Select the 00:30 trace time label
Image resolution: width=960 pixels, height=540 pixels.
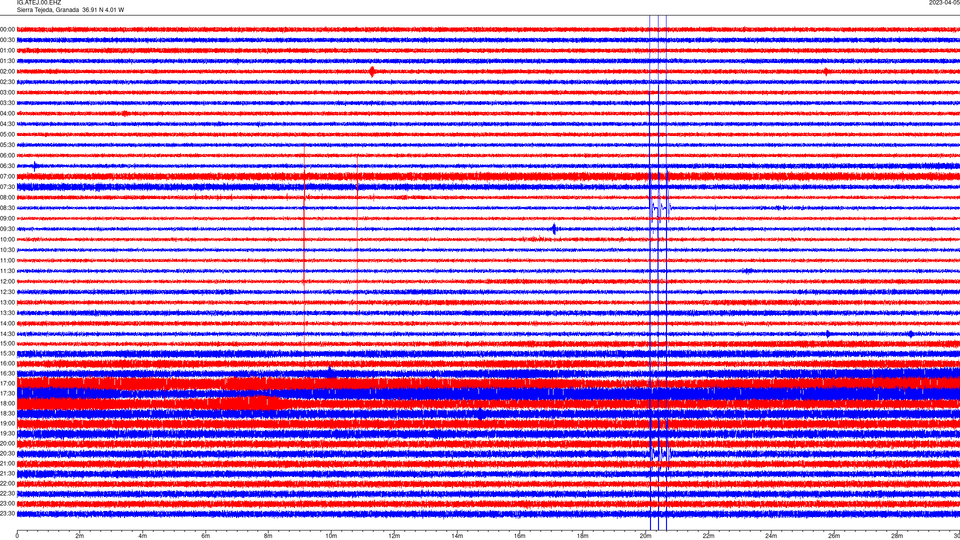[x=7, y=40]
